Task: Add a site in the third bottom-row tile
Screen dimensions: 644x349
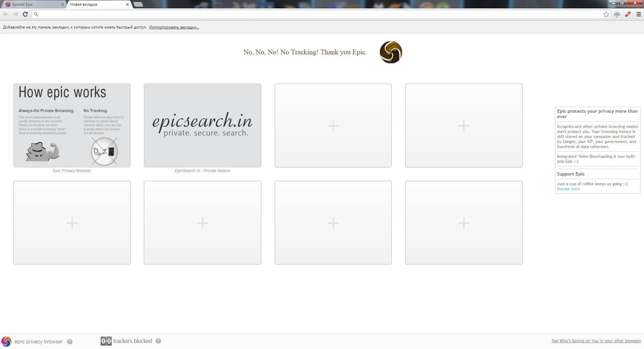Action: tap(333, 223)
